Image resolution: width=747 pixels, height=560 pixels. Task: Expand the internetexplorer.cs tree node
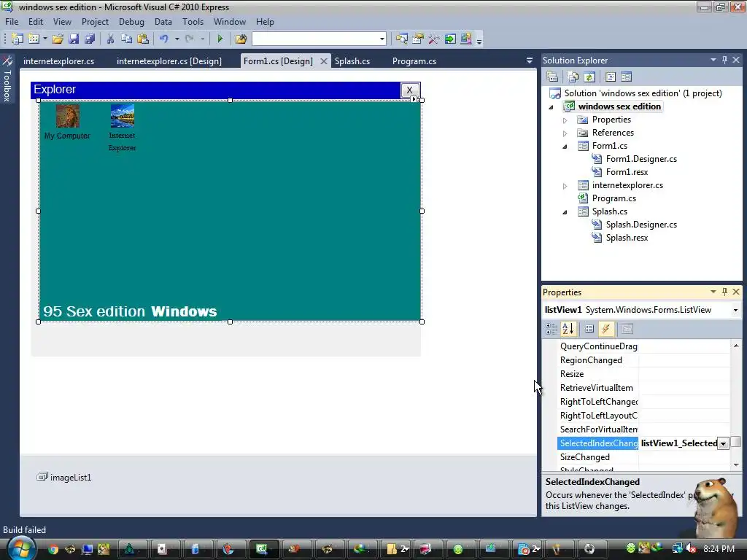(565, 186)
